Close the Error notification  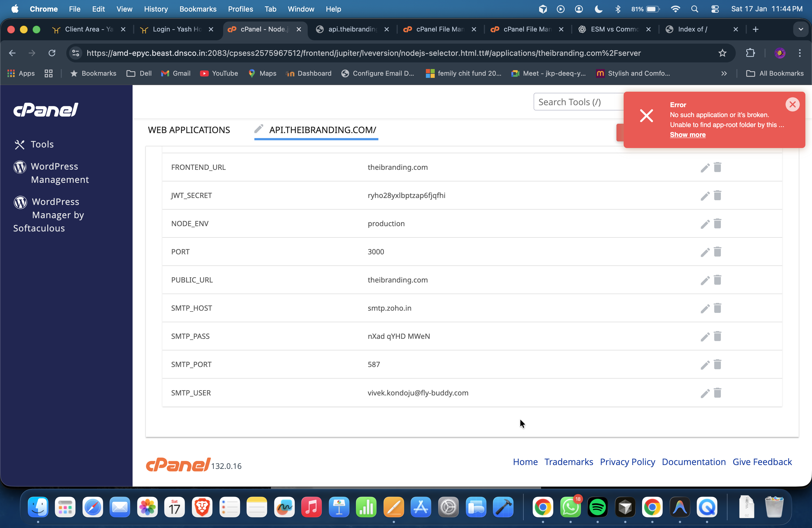click(x=792, y=104)
